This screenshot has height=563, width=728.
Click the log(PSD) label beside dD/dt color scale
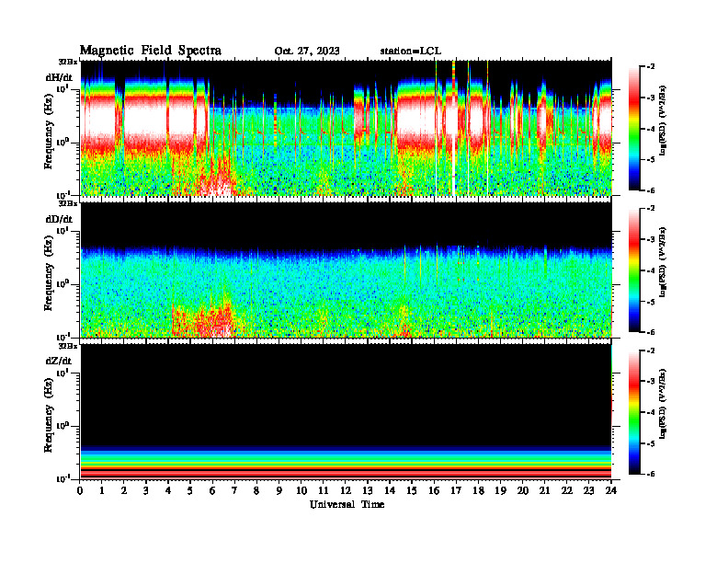tap(663, 262)
